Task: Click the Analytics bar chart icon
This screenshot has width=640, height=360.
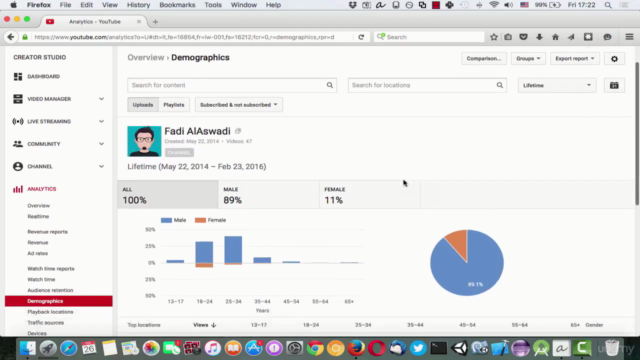Action: [x=18, y=189]
